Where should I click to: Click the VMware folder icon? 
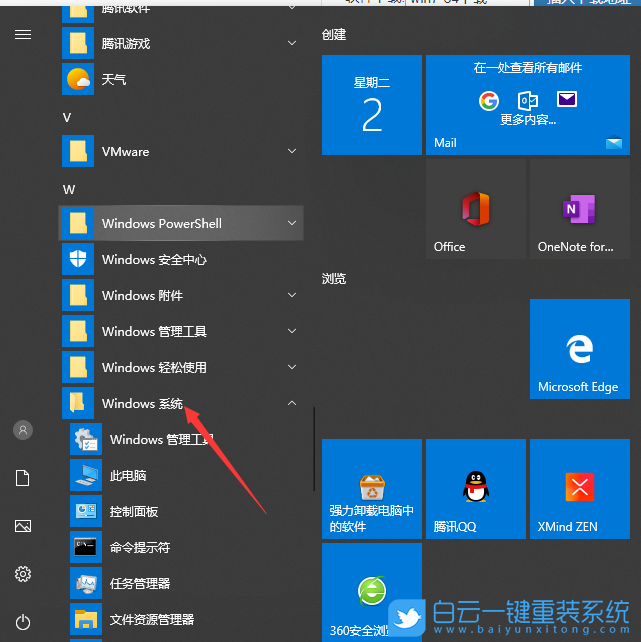pyautogui.click(x=78, y=151)
